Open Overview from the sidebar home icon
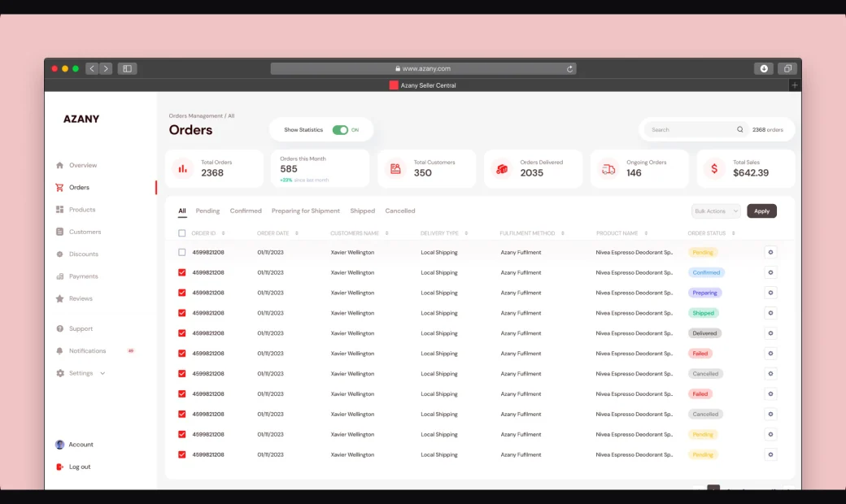Image resolution: width=846 pixels, height=504 pixels. pos(60,165)
